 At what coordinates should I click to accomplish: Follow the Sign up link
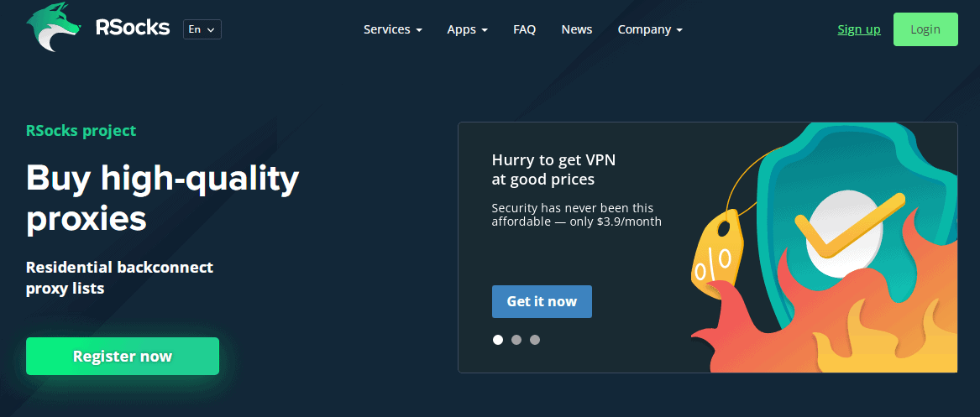859,29
